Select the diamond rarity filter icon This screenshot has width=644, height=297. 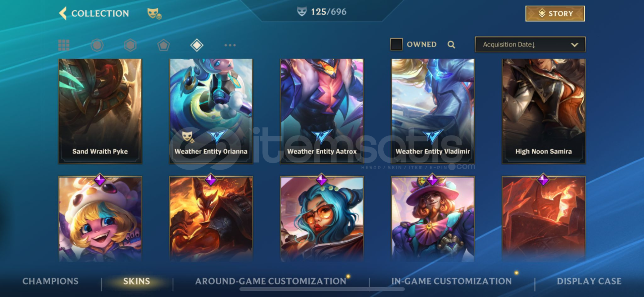(197, 45)
